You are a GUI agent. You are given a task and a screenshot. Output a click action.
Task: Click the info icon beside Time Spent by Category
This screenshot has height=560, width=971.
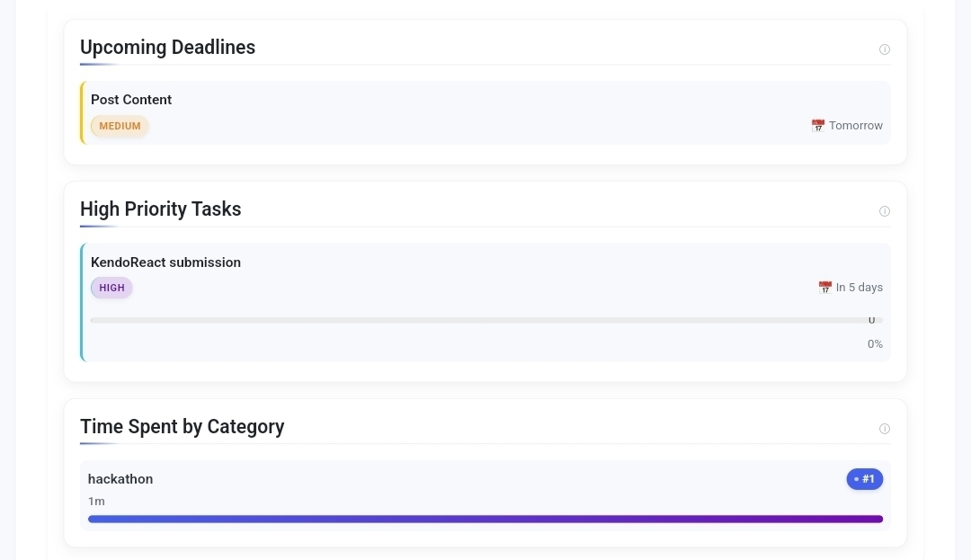click(885, 429)
